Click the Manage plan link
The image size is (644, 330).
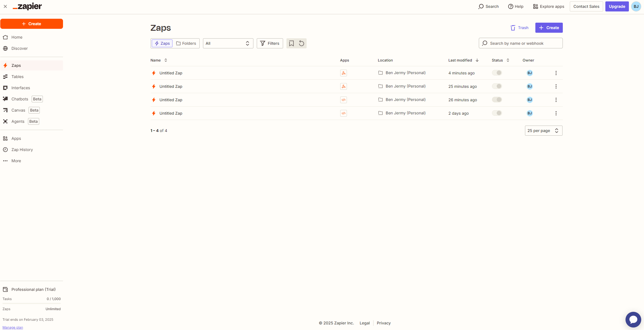13,327
